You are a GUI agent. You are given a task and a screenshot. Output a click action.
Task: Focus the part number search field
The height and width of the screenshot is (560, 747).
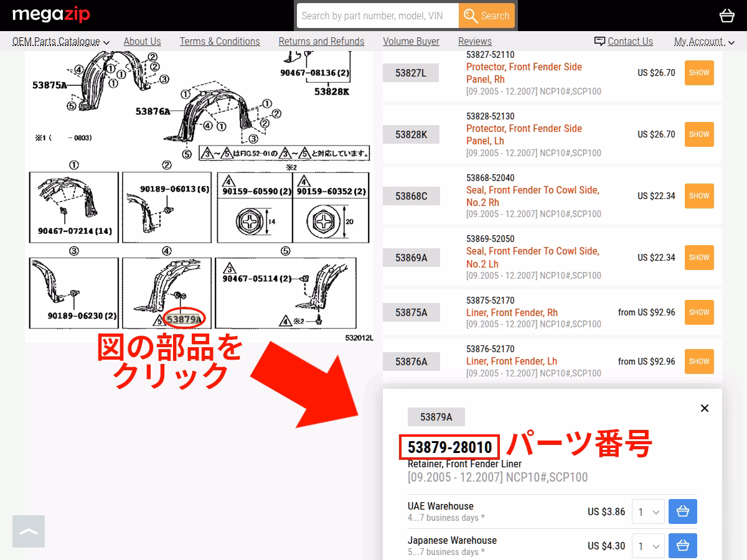(378, 16)
